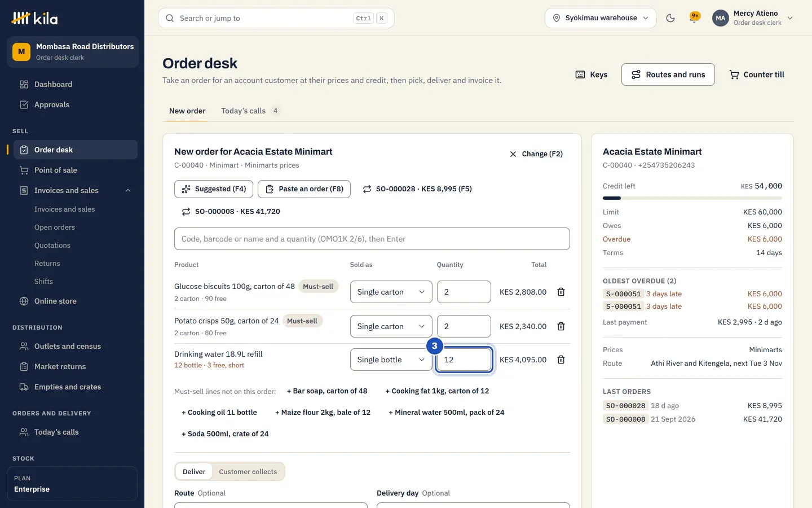The width and height of the screenshot is (812, 508).
Task: Change Single bottle unit for Drinking water
Action: 391,360
